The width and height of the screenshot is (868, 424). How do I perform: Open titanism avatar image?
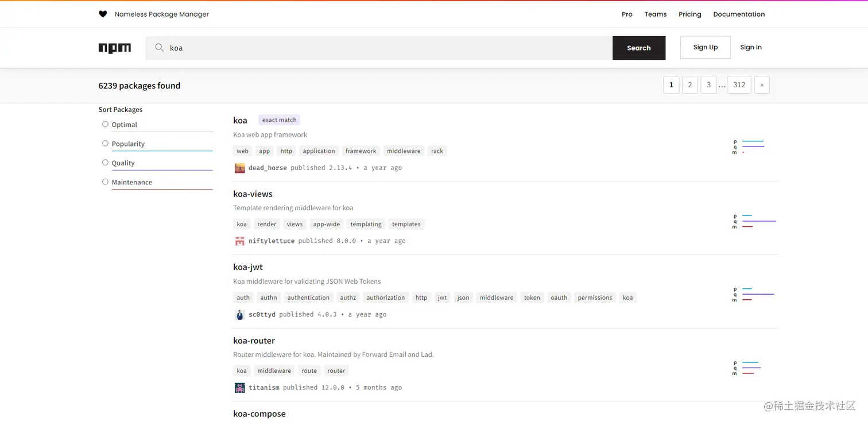pyautogui.click(x=240, y=388)
